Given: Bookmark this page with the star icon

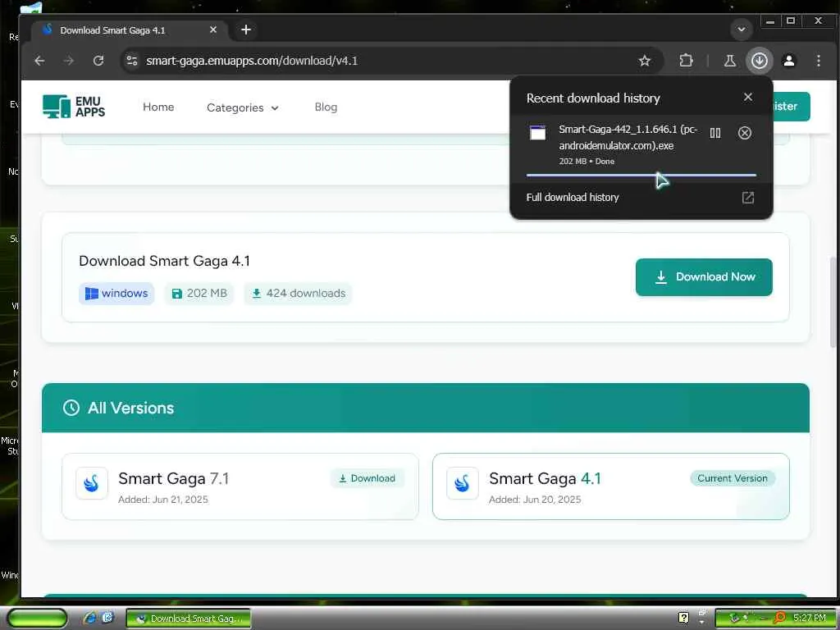Looking at the screenshot, I should click(645, 61).
